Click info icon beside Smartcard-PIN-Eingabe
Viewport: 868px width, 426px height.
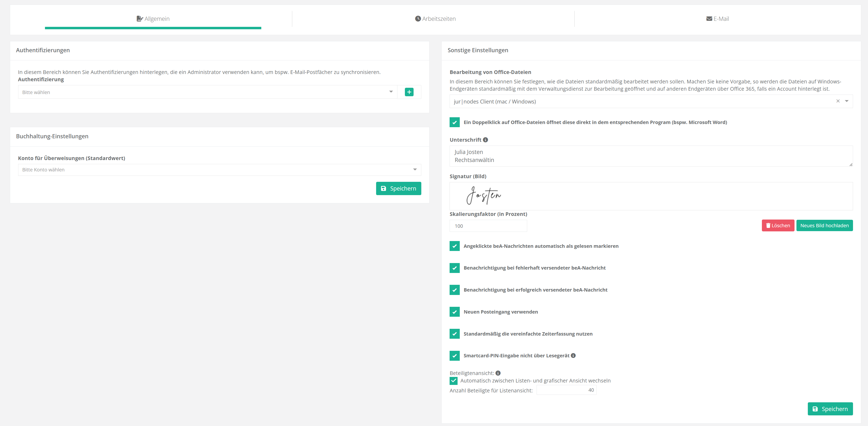tap(573, 356)
